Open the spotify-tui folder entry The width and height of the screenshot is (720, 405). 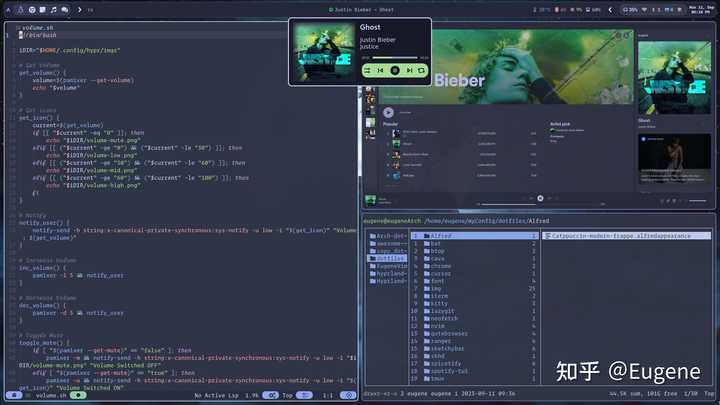coord(474,371)
